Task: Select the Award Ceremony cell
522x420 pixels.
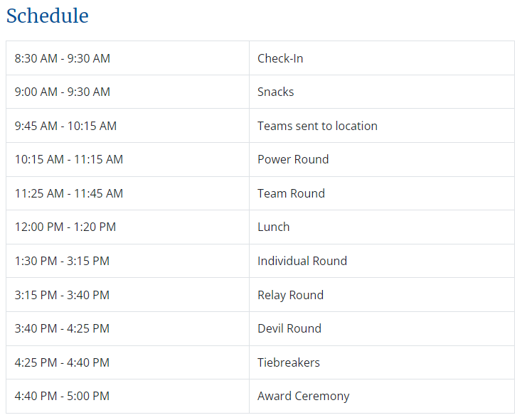Action: [x=382, y=396]
